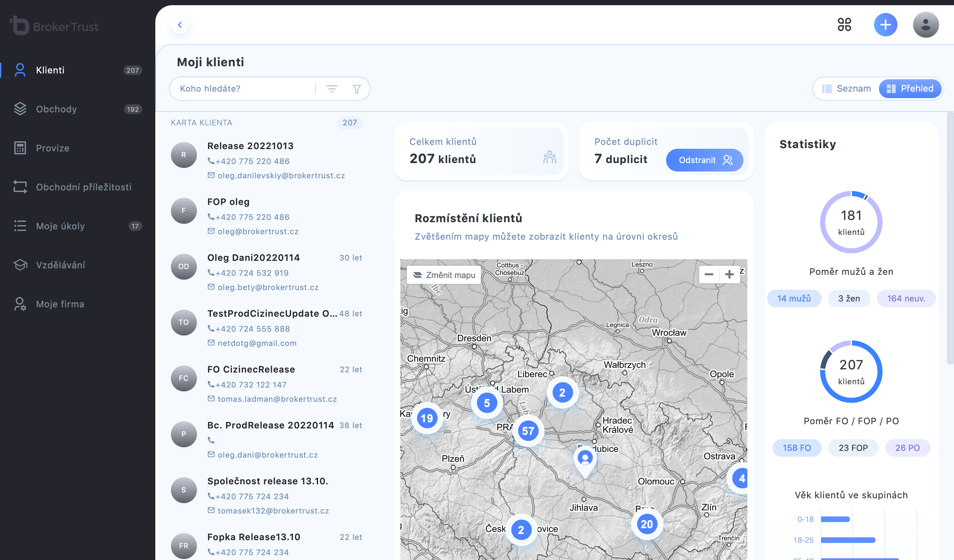Open Vzdělávání using the graduation cap icon
This screenshot has height=560, width=954.
tap(20, 265)
